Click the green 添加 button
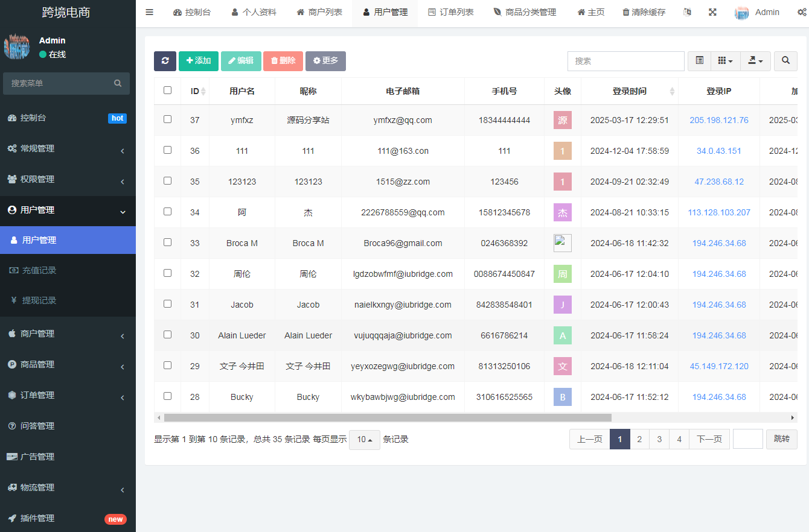The height and width of the screenshot is (532, 809). tap(199, 61)
